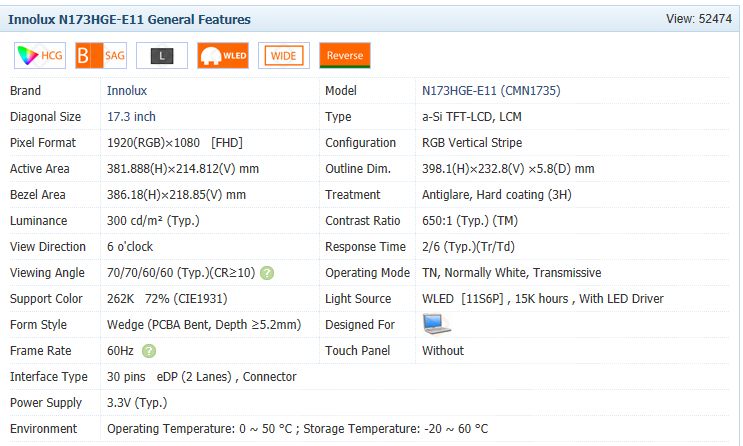Click the Pixel Format row label
The height and width of the screenshot is (446, 743).
click(x=43, y=143)
